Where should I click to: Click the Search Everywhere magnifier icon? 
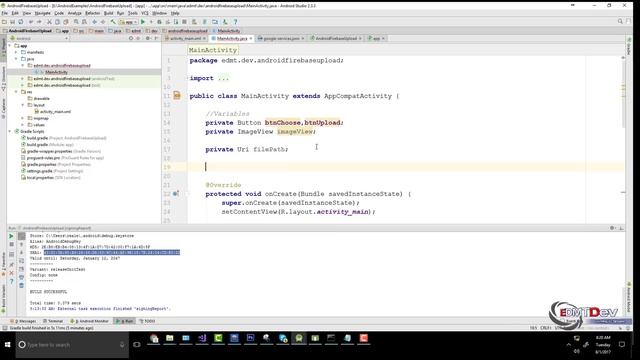[620, 21]
